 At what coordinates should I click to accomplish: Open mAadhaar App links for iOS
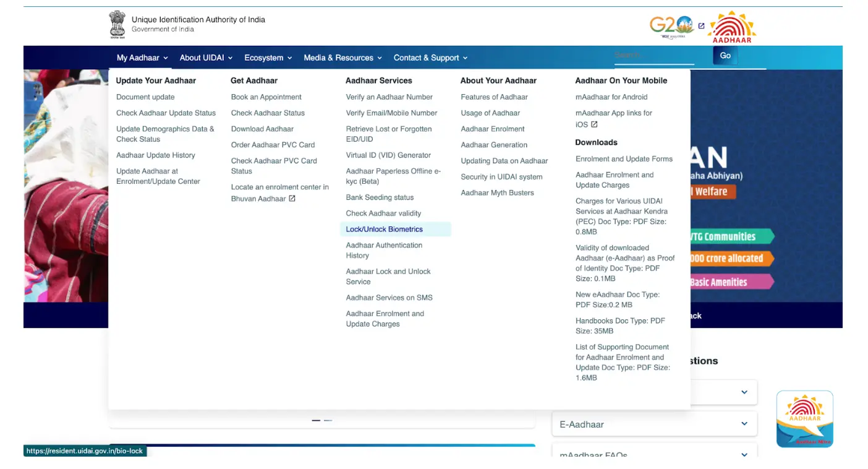pos(614,119)
